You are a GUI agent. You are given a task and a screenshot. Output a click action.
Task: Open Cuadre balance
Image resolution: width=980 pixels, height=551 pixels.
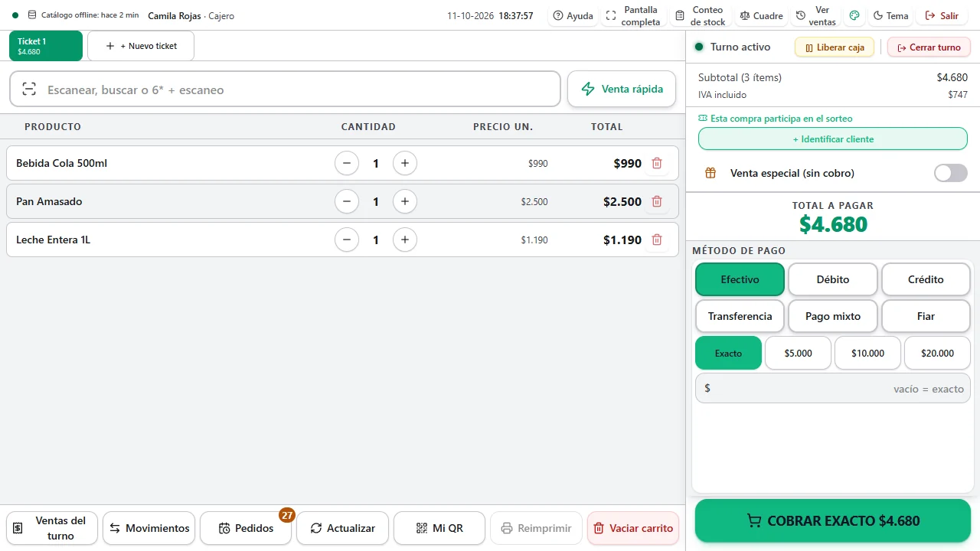click(762, 15)
